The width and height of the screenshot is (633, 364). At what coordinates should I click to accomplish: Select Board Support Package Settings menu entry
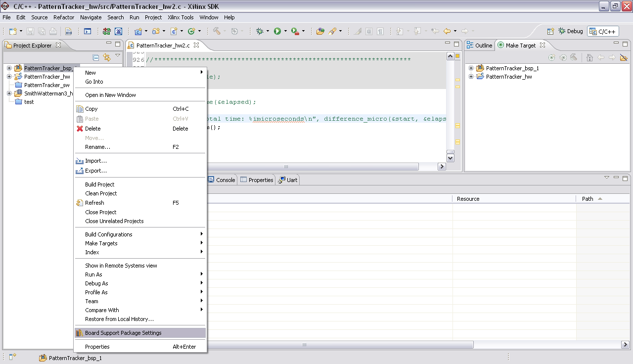click(140, 333)
